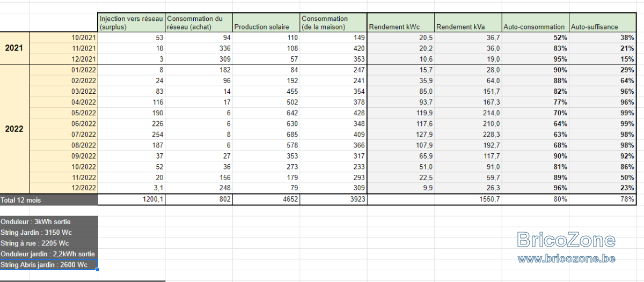Select the "03/2022" month cell
Viewport: 644px width, 282px height.
point(64,91)
